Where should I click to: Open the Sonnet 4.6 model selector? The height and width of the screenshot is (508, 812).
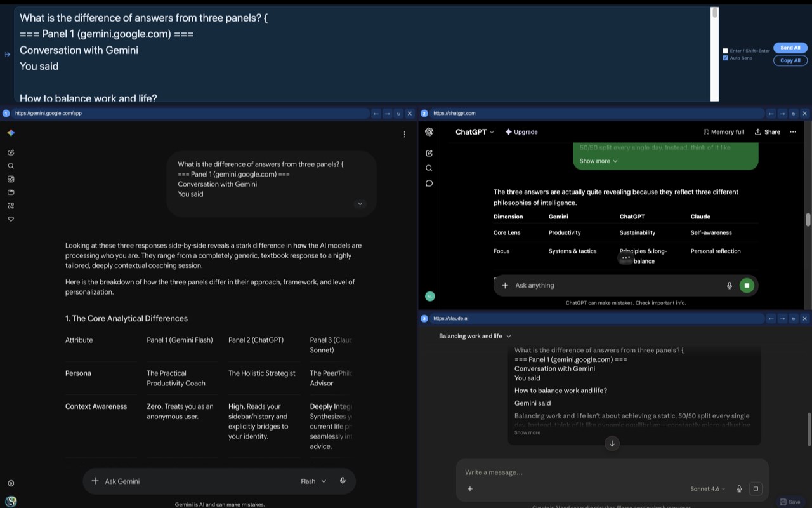tap(707, 489)
